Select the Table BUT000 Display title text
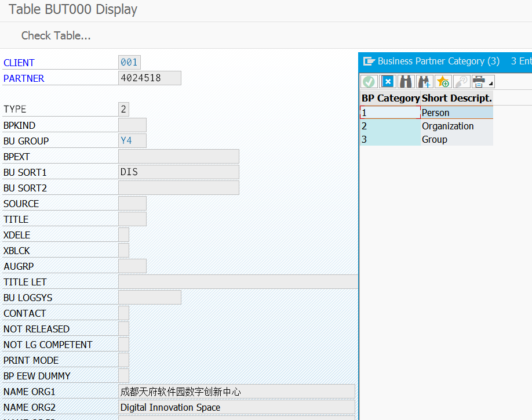Image resolution: width=532 pixels, height=420 pixels. pos(73,9)
